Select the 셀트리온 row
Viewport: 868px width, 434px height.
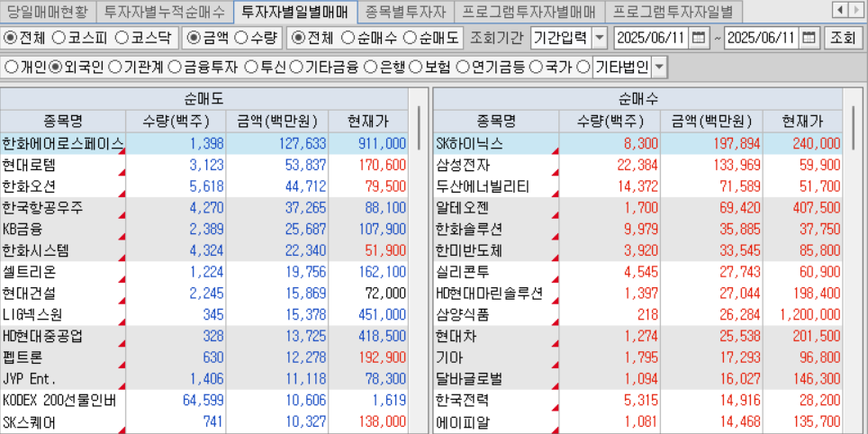(204, 272)
